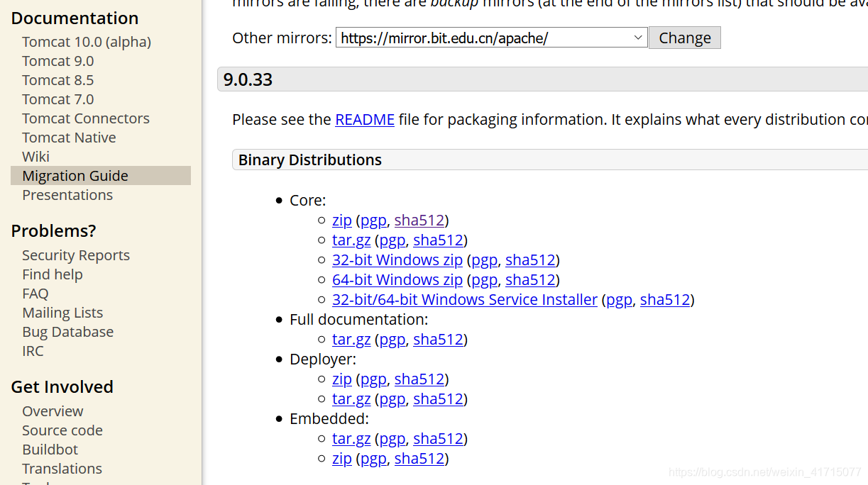
Task: Open Buildbot sidebar link
Action: point(50,450)
